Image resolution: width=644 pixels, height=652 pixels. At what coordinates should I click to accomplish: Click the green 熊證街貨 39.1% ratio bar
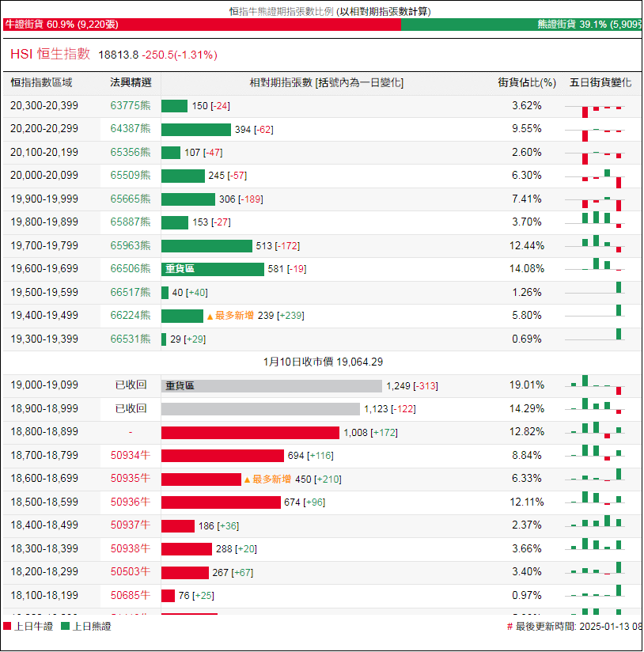click(x=522, y=25)
